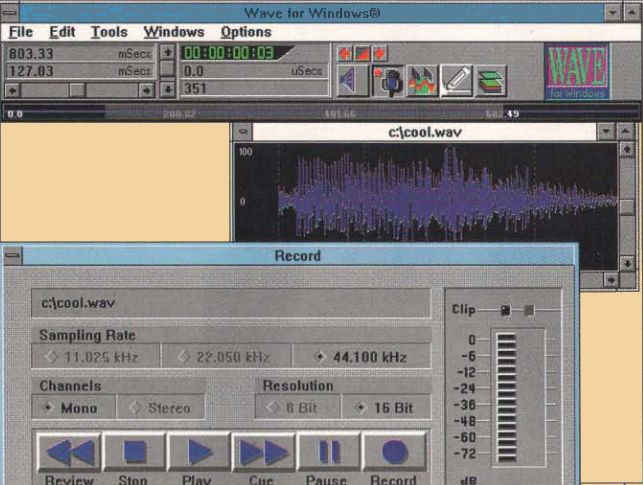Minimize the Wave for Windows main window

(613, 12)
